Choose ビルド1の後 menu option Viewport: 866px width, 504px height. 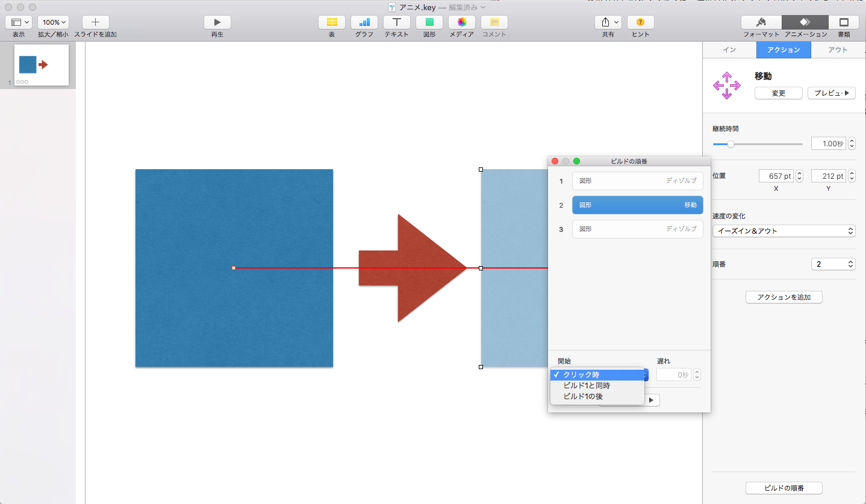point(582,396)
